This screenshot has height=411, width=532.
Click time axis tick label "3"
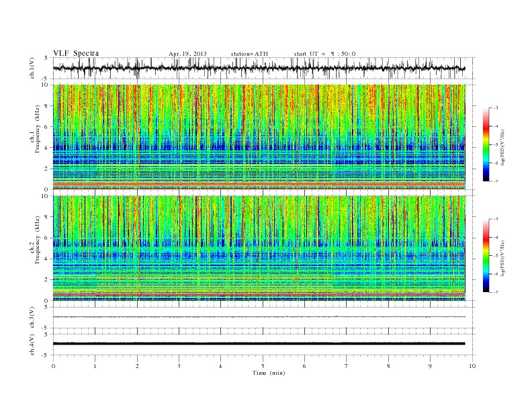coord(179,366)
